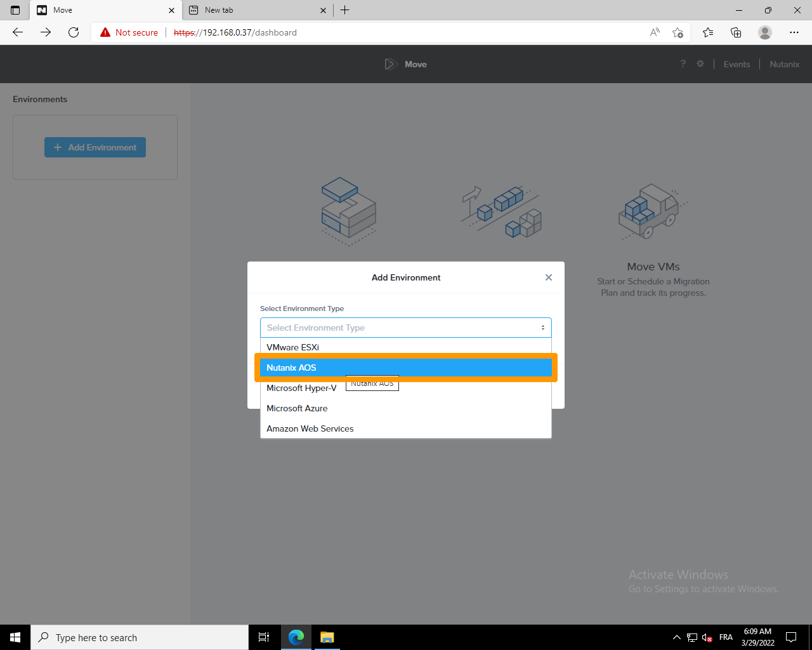812x650 pixels.
Task: Click the Add Environment button
Action: click(x=95, y=147)
